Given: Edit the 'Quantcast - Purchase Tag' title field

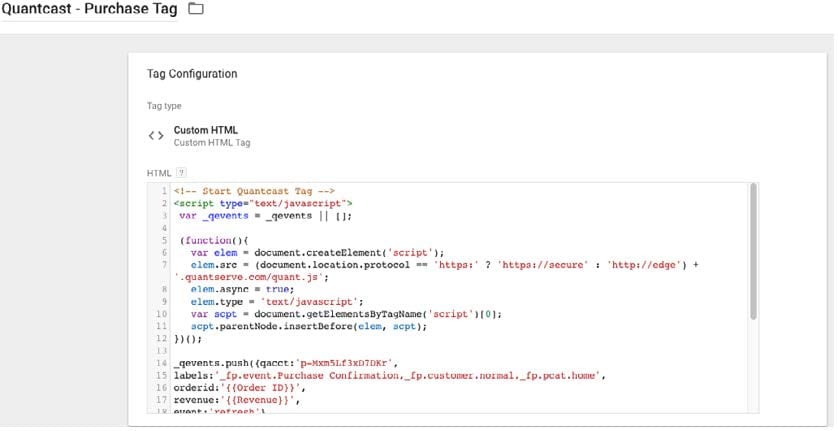Looking at the screenshot, I should 89,9.
